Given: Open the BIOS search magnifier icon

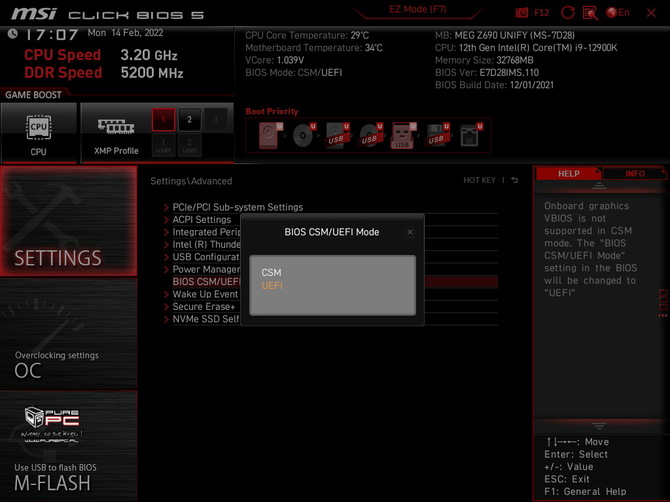Looking at the screenshot, I should pyautogui.click(x=590, y=13).
